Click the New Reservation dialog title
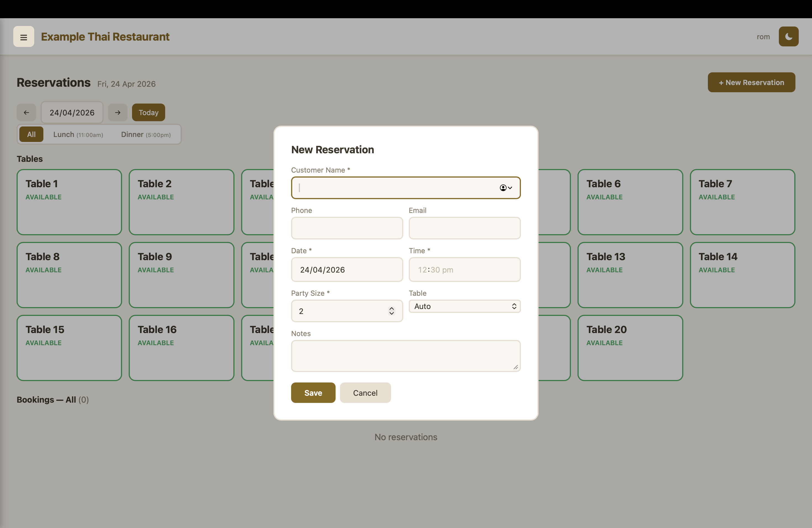 [332, 149]
